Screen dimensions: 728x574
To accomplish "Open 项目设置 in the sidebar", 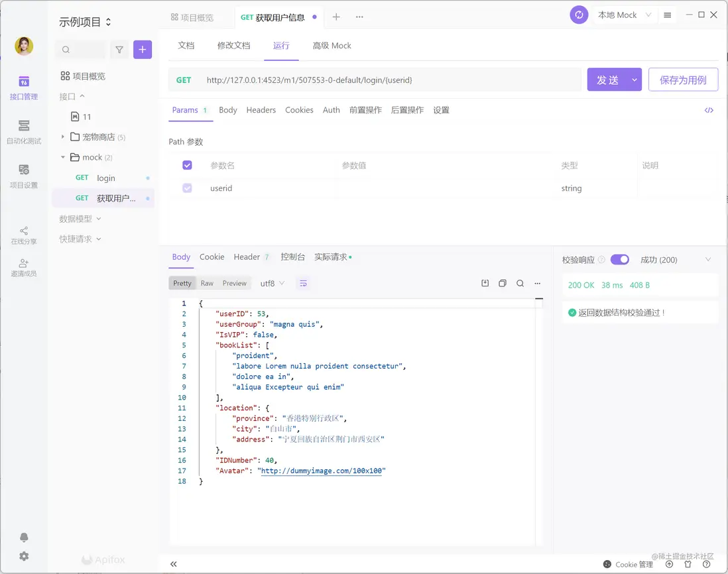I will [24, 176].
